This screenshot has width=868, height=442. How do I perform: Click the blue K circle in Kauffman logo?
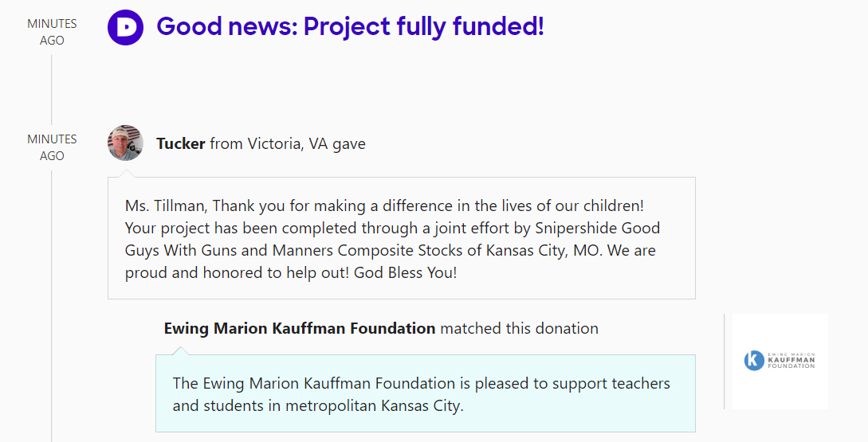754,361
